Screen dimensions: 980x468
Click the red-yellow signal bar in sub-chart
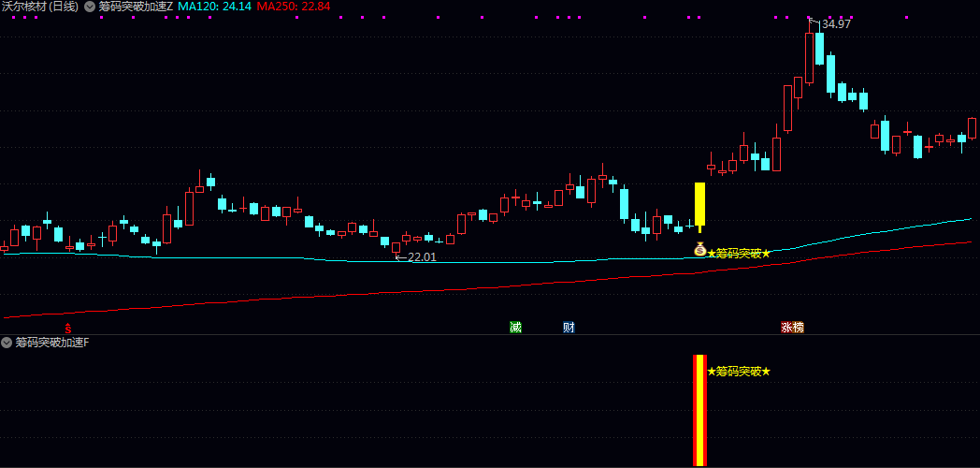(700, 411)
